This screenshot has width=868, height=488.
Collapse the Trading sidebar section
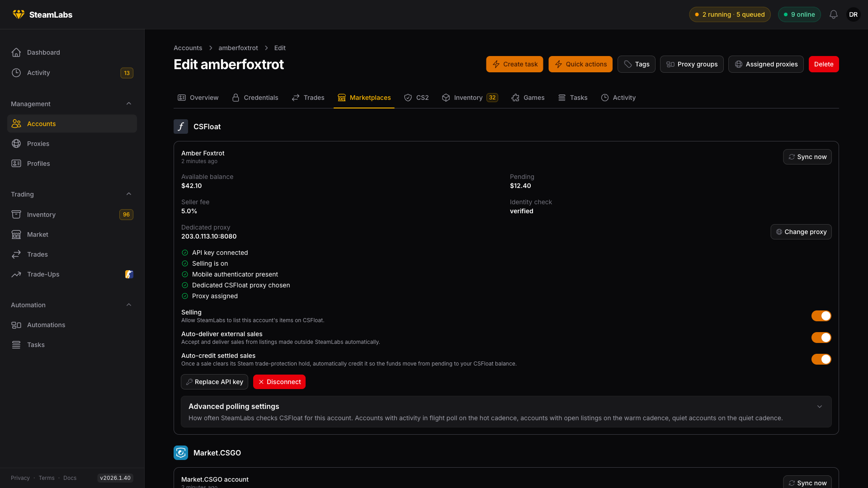click(x=129, y=194)
